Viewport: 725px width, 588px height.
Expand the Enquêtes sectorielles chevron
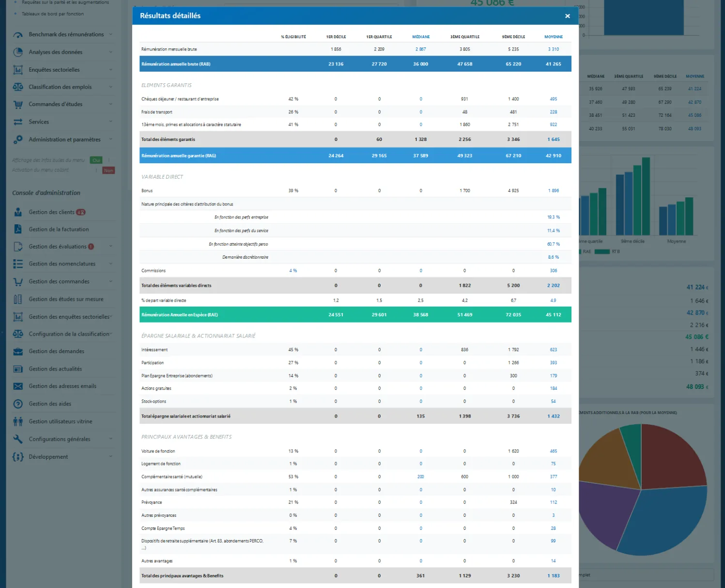click(x=111, y=70)
